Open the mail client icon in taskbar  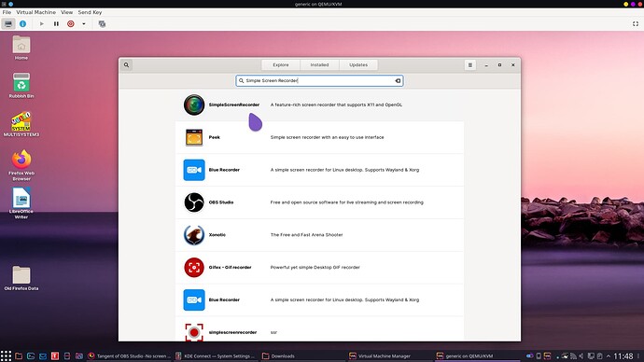[43, 355]
